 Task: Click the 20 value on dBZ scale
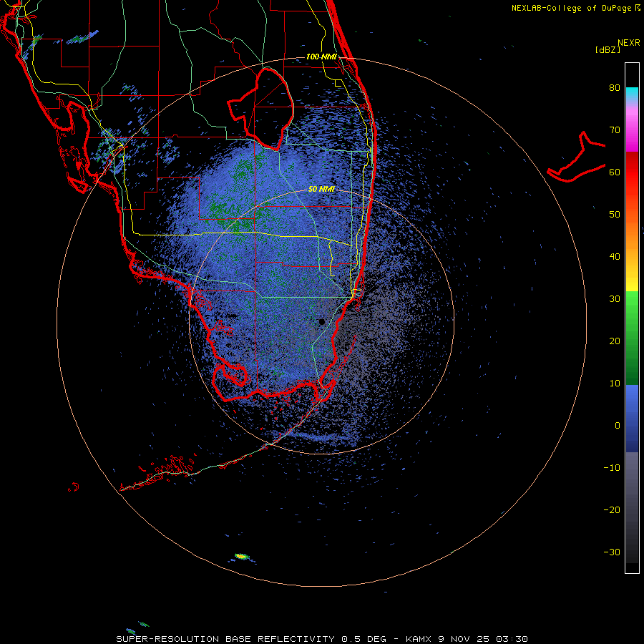(x=615, y=341)
